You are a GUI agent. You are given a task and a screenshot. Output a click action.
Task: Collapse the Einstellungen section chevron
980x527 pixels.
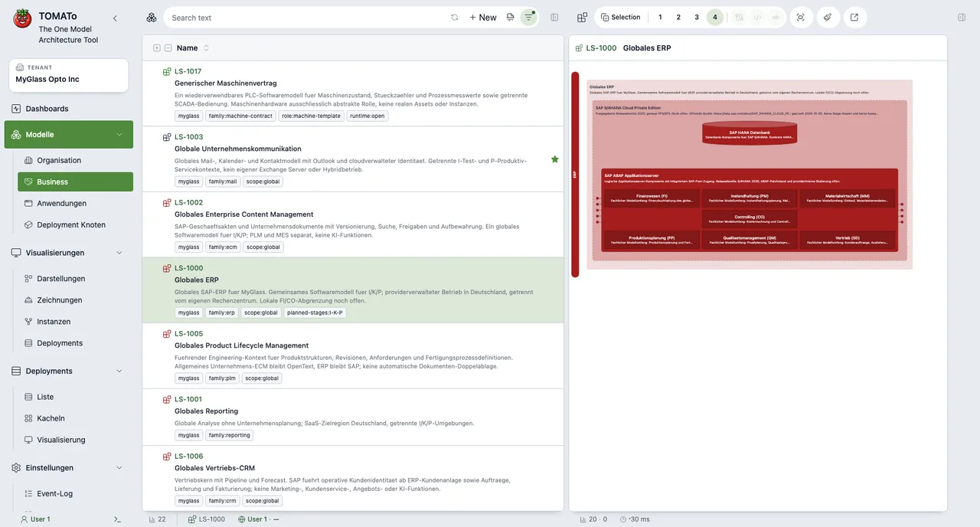(x=119, y=468)
